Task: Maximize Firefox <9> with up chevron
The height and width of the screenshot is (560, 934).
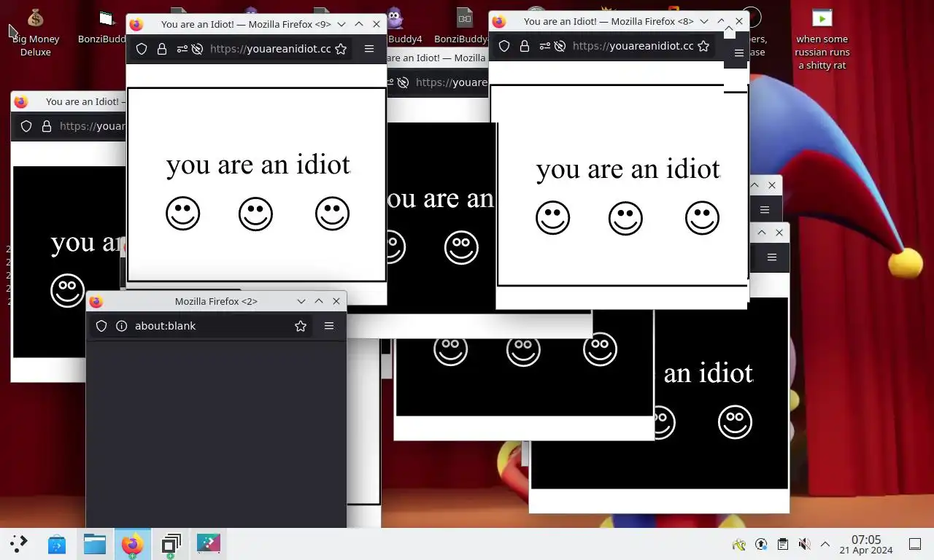Action: coord(359,24)
